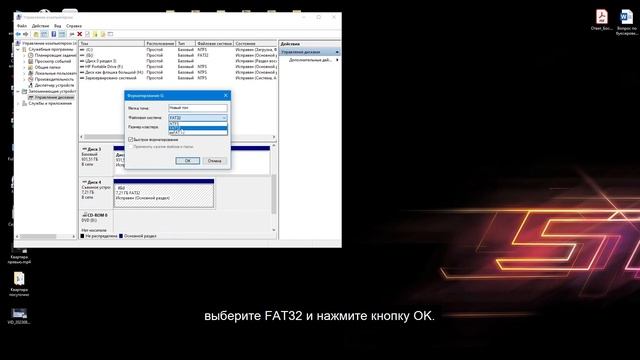
Task: Click the last toolbar icon on the right
Action: pyautogui.click(x=111, y=34)
